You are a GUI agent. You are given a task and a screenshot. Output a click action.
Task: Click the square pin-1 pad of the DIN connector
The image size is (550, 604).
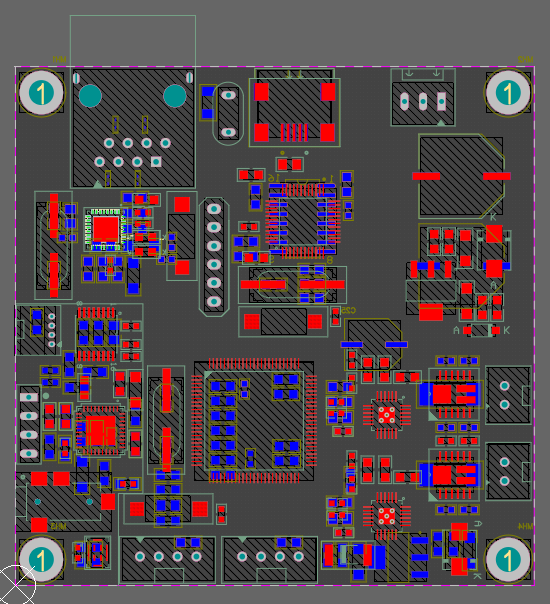click(x=156, y=161)
